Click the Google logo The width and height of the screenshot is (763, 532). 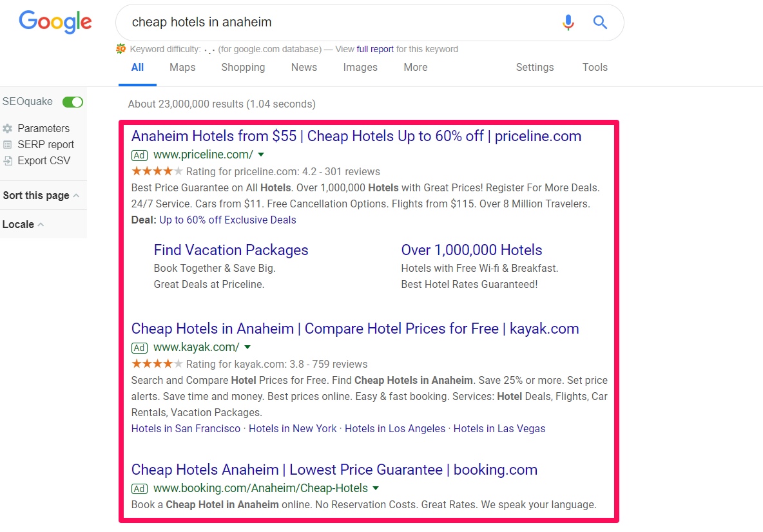(x=55, y=22)
